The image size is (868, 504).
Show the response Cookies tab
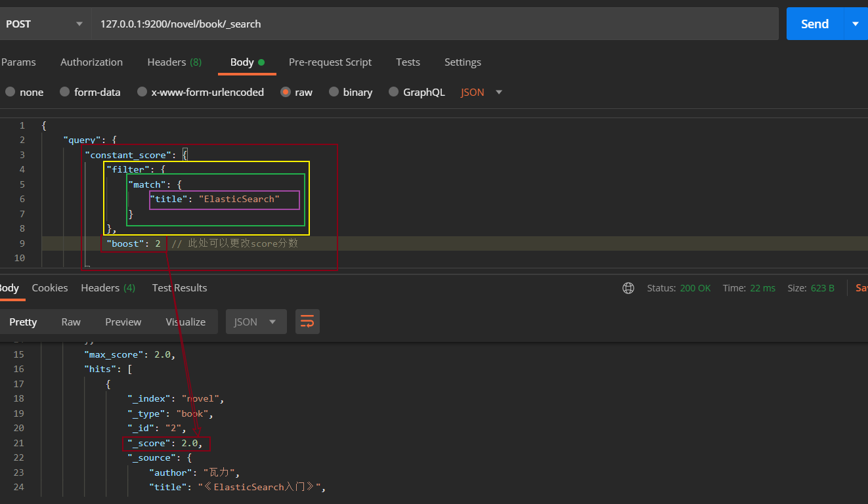tap(50, 288)
